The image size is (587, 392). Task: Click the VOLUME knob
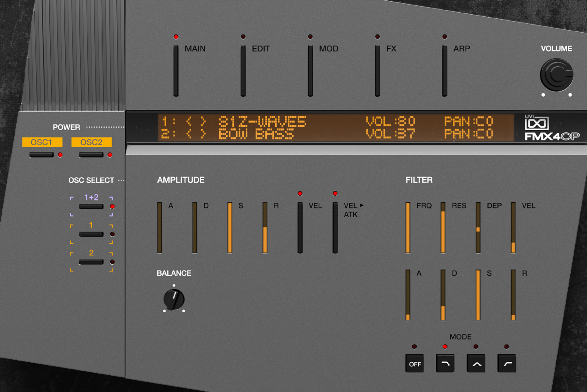click(x=557, y=74)
